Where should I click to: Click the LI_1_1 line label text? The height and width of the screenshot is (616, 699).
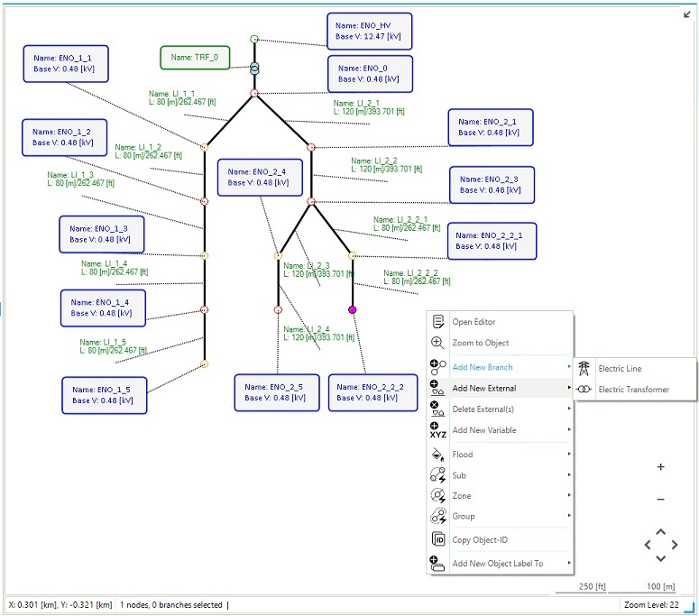[182, 97]
